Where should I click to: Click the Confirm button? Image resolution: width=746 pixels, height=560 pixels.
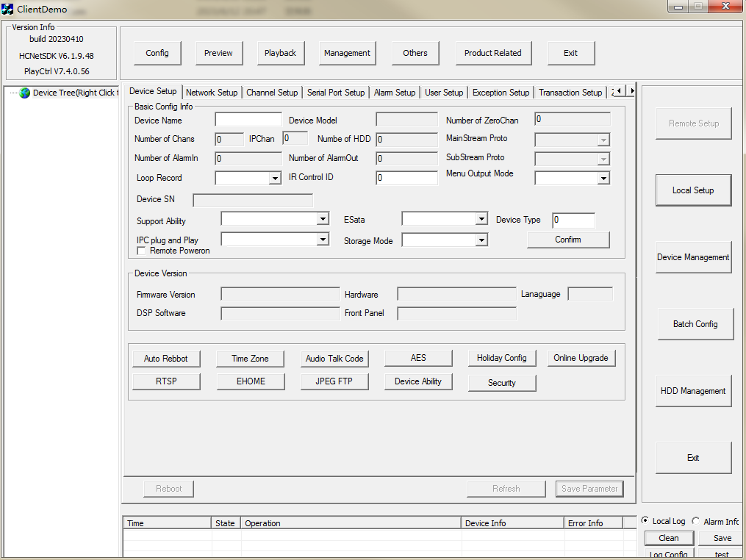pyautogui.click(x=568, y=240)
